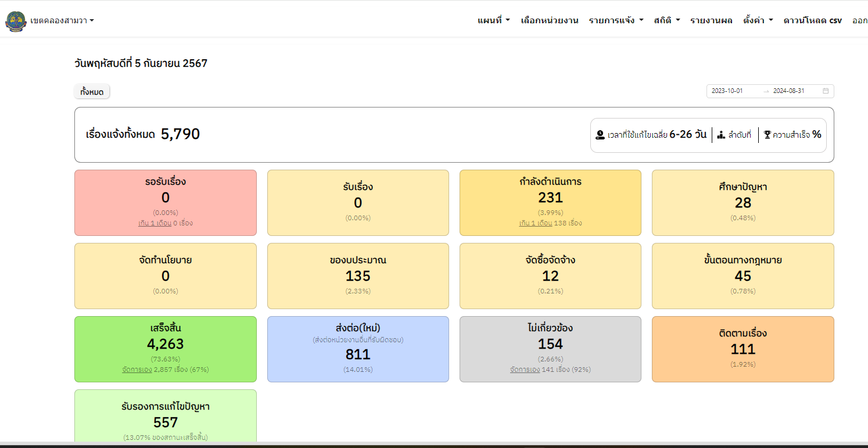Click the arrow between the two dates
The height and width of the screenshot is (448, 868).
coord(766,91)
